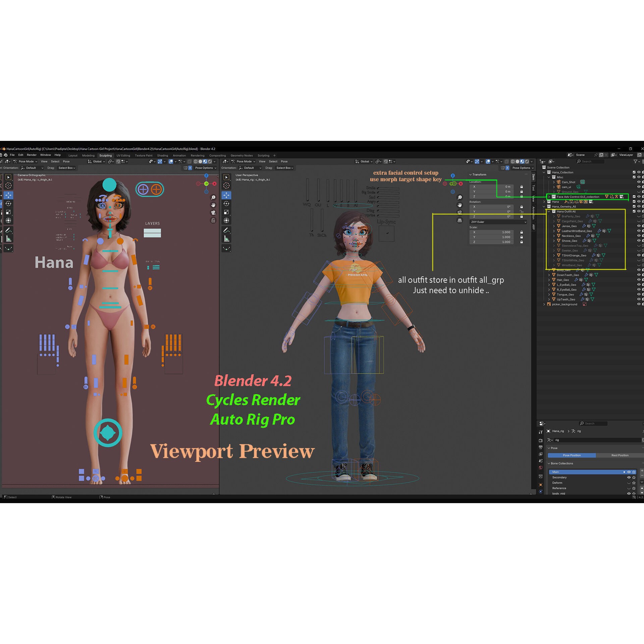Click the Render Properties icon in Properties sidebar
The image size is (644, 644).
[x=541, y=440]
